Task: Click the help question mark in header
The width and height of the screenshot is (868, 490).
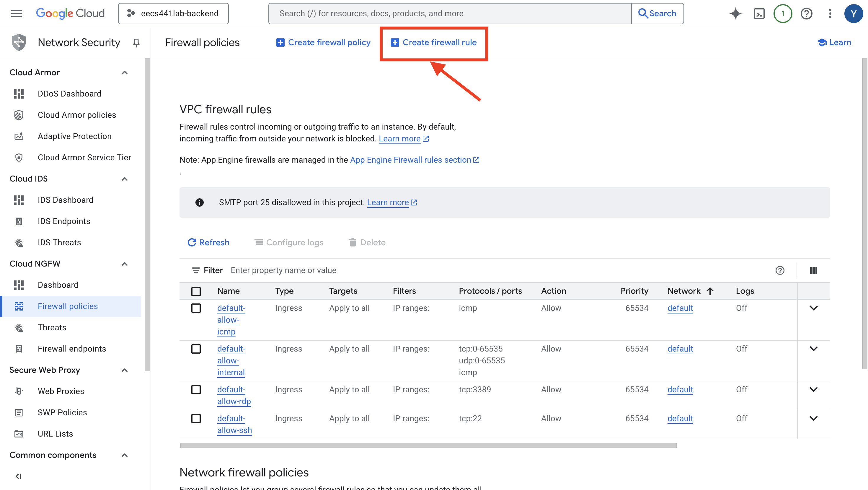Action: 806,14
